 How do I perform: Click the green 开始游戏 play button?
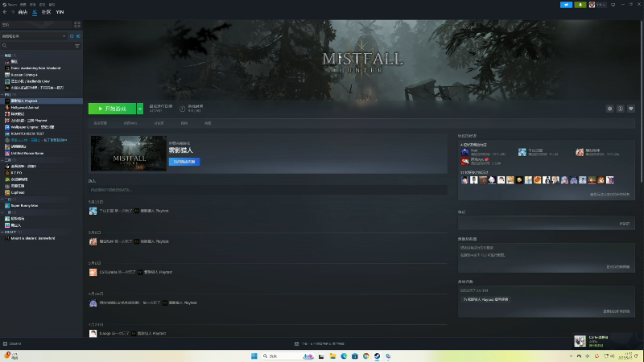(x=112, y=109)
